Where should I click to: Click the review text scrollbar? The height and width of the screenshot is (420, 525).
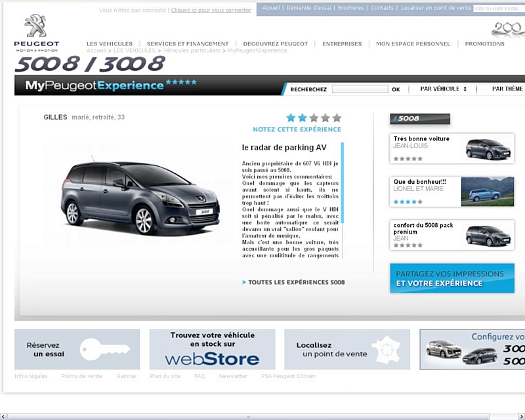(342, 182)
